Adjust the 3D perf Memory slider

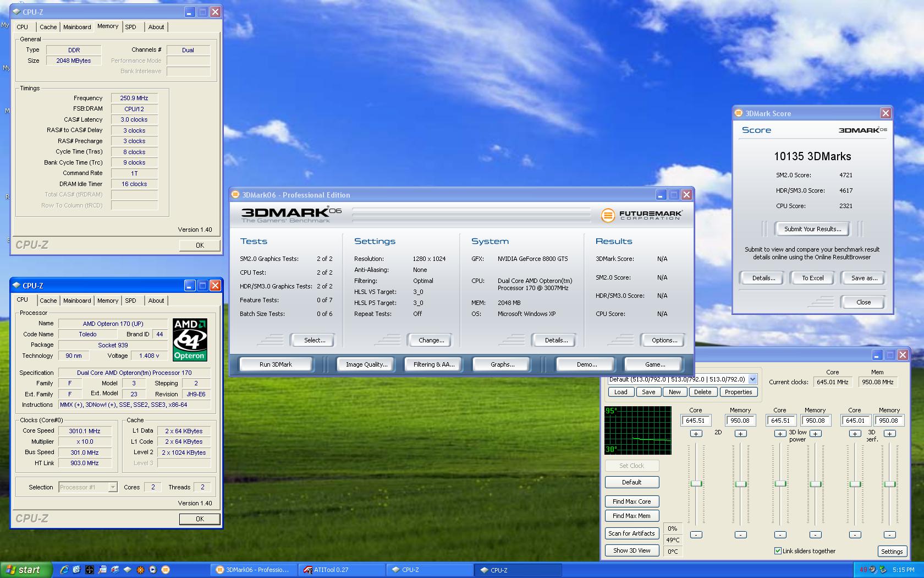tap(890, 484)
